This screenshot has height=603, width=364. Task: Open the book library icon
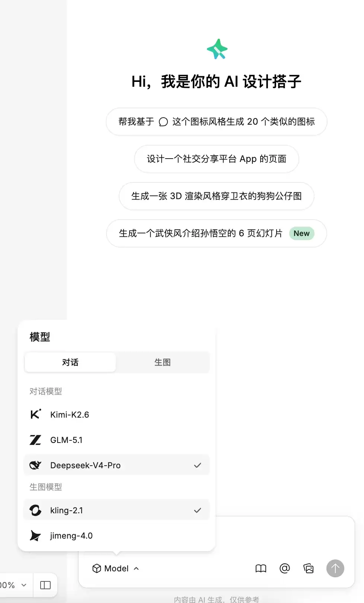(261, 568)
